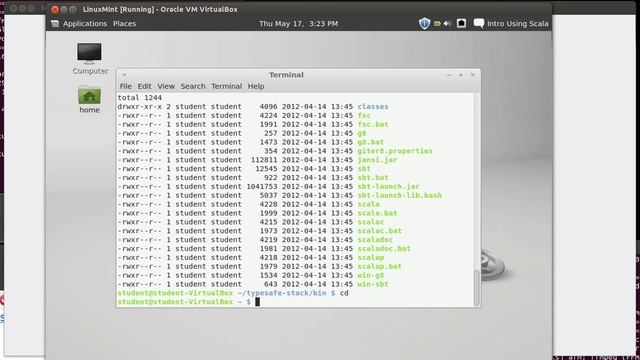
Task: Open the Terminal Search menu
Action: click(x=193, y=86)
